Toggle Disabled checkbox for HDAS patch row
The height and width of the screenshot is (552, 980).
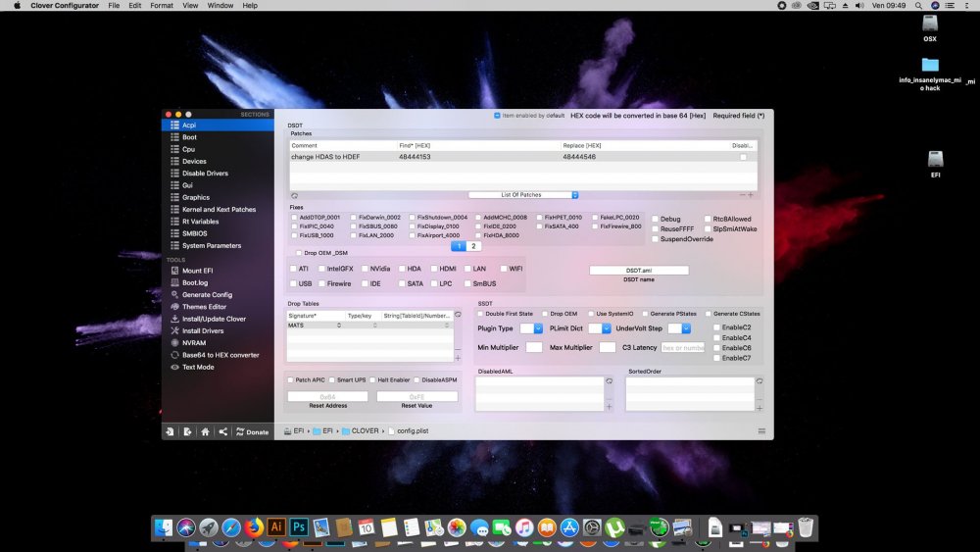pyautogui.click(x=743, y=157)
